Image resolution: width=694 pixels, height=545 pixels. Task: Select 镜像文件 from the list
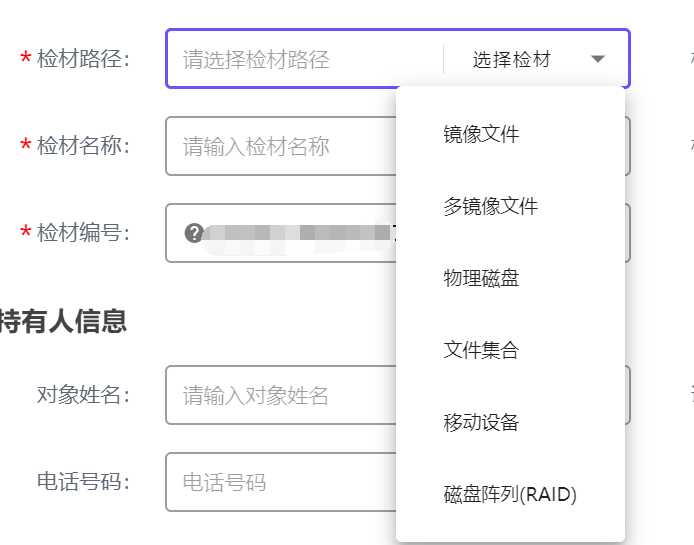pos(481,134)
